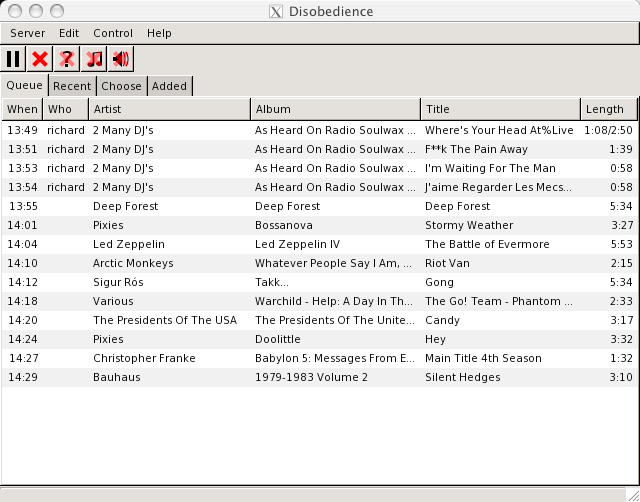Select track I'm Waiting For The Man
The height and width of the screenshot is (502, 640).
point(490,168)
